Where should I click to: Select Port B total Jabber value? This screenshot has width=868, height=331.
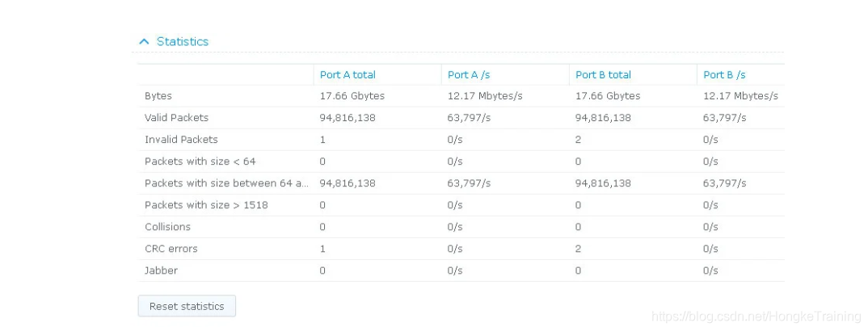[579, 270]
